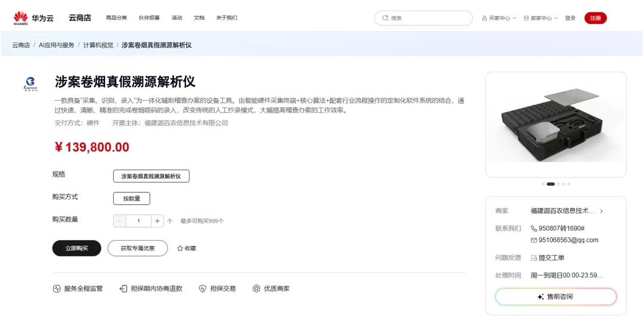The height and width of the screenshot is (323, 644).
Task: Increase purchase quantity with plus button
Action: pyautogui.click(x=157, y=221)
